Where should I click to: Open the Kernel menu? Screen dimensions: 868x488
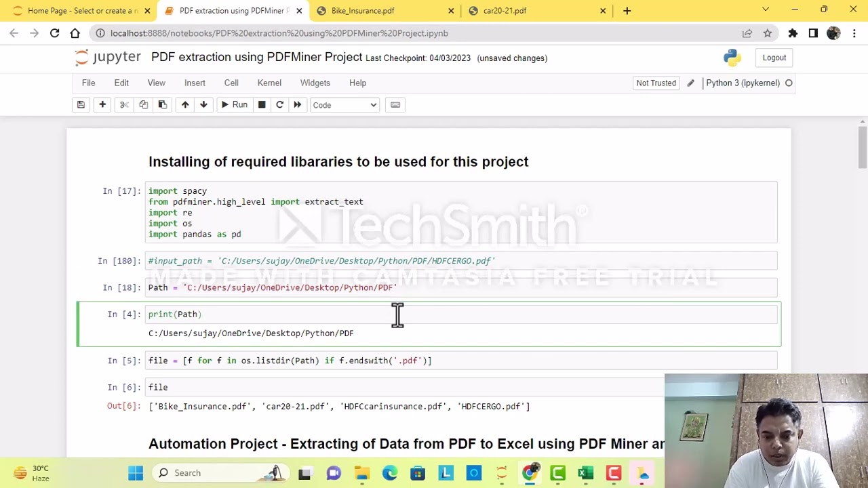click(269, 83)
